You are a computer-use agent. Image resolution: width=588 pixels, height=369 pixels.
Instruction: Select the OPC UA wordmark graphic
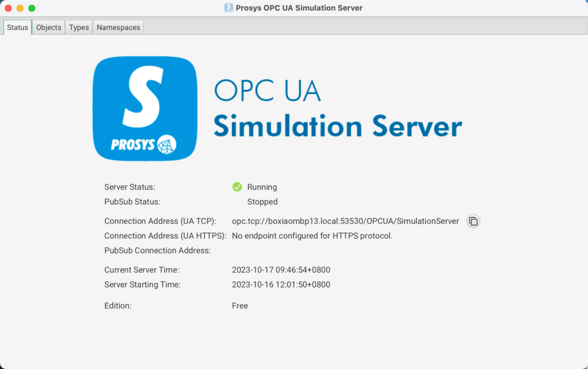pyautogui.click(x=267, y=90)
